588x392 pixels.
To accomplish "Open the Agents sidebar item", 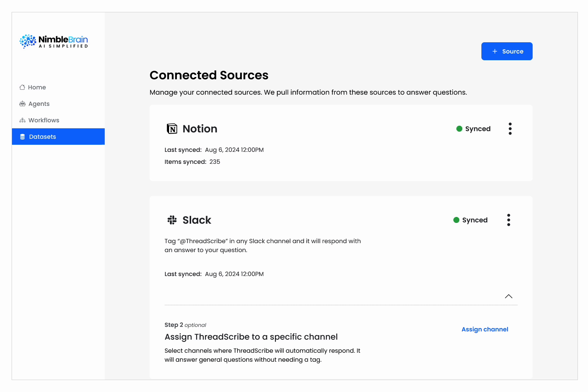I will point(39,104).
